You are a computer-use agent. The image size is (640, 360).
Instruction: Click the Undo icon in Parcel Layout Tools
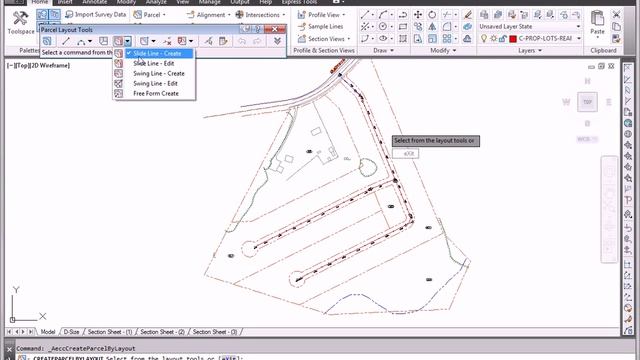[242, 41]
